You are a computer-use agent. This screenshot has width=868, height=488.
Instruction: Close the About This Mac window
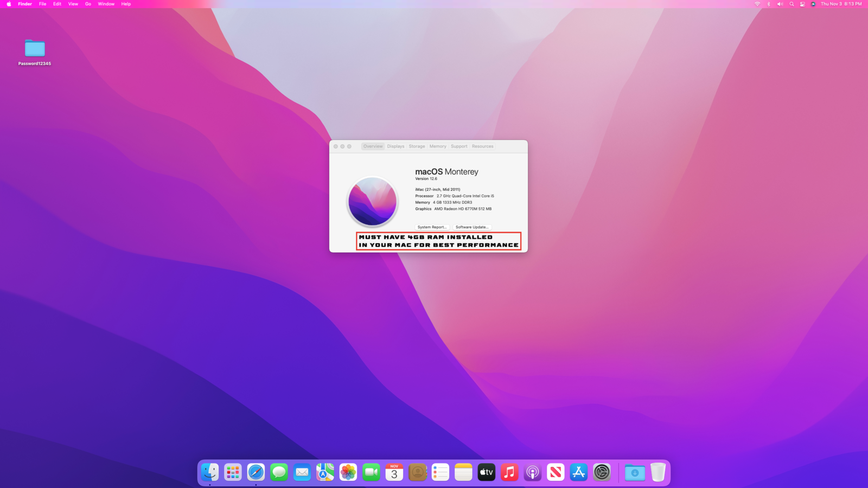point(336,146)
